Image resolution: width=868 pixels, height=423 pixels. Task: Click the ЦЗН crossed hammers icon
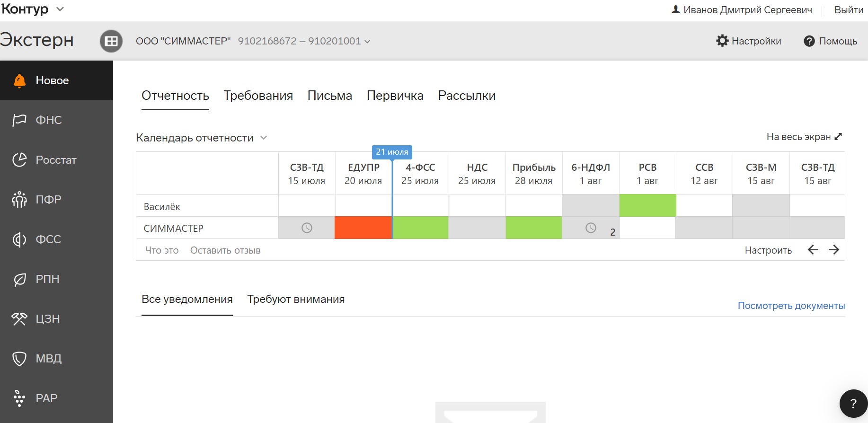tap(19, 319)
